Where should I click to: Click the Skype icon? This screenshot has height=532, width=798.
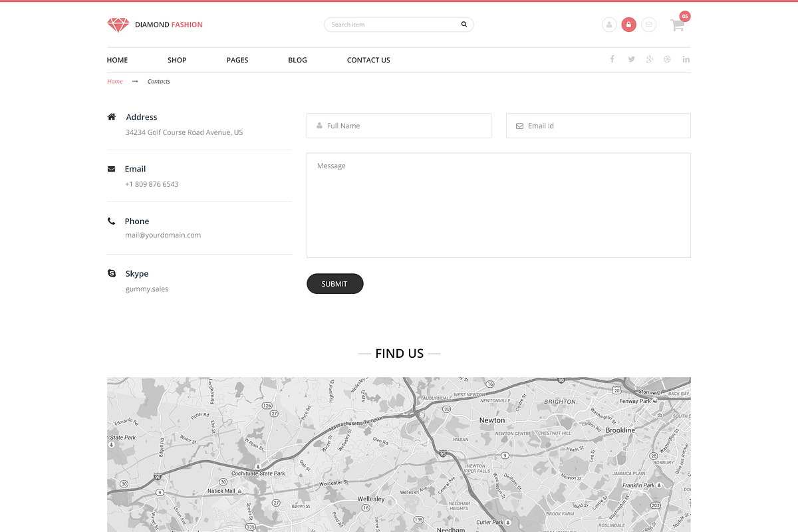[x=112, y=273]
